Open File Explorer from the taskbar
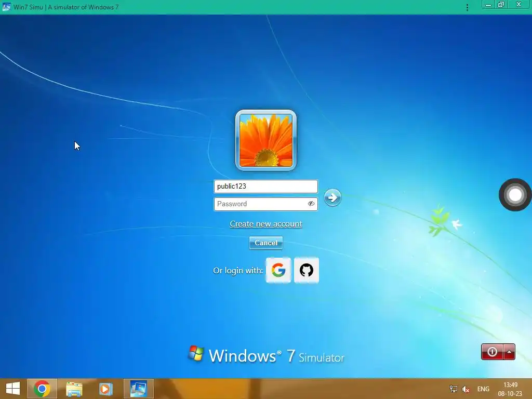Screen dimensions: 532x399 pos(74,389)
